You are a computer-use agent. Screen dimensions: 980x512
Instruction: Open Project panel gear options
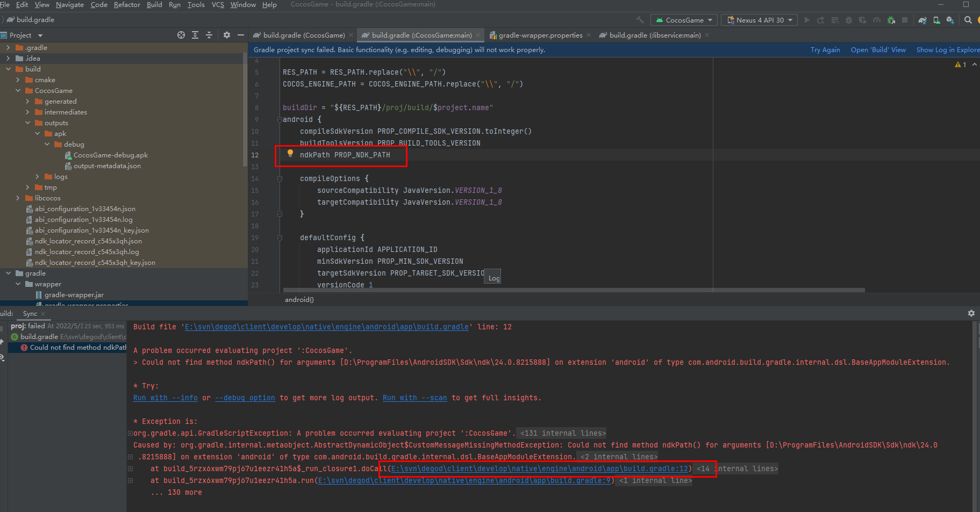point(227,35)
